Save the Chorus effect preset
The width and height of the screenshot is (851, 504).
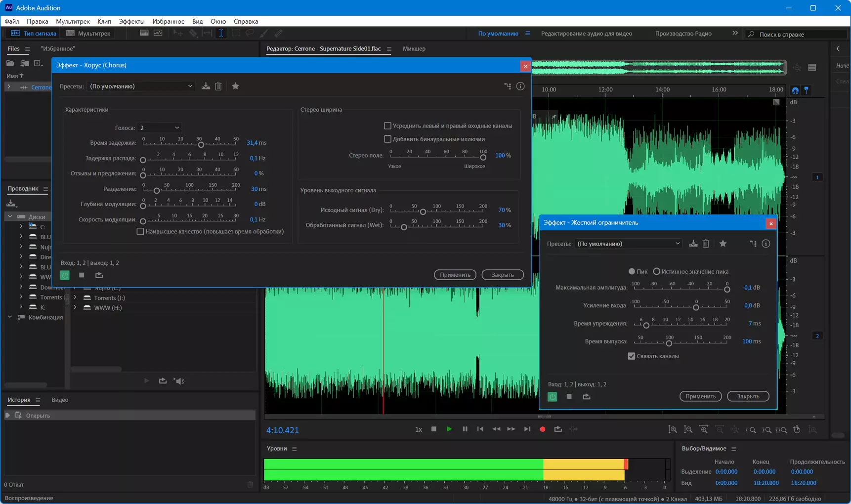tap(206, 86)
